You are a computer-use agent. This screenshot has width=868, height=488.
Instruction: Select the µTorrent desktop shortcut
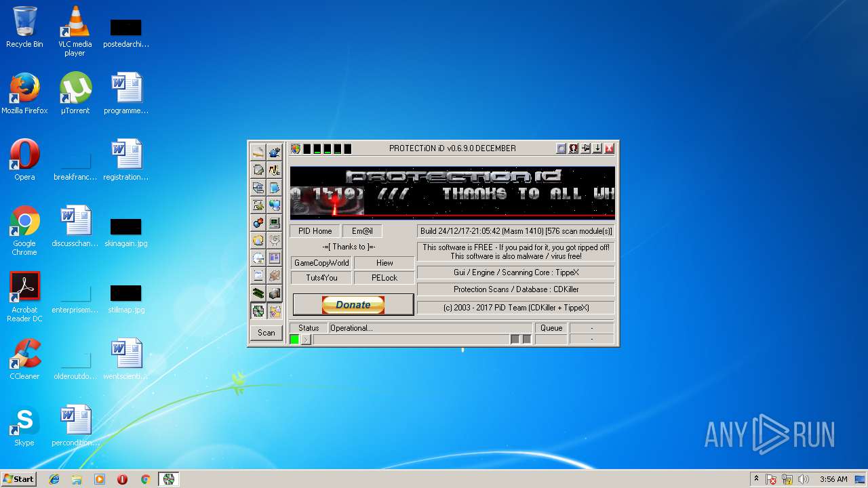tap(75, 94)
